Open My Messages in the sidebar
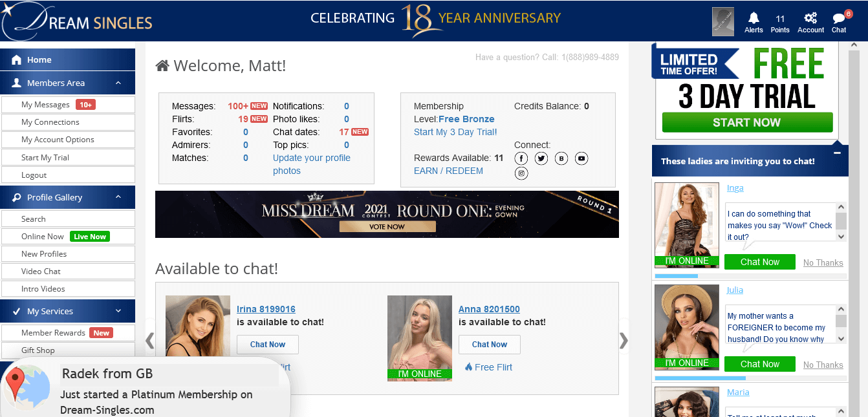Image resolution: width=868 pixels, height=417 pixels. coord(69,105)
